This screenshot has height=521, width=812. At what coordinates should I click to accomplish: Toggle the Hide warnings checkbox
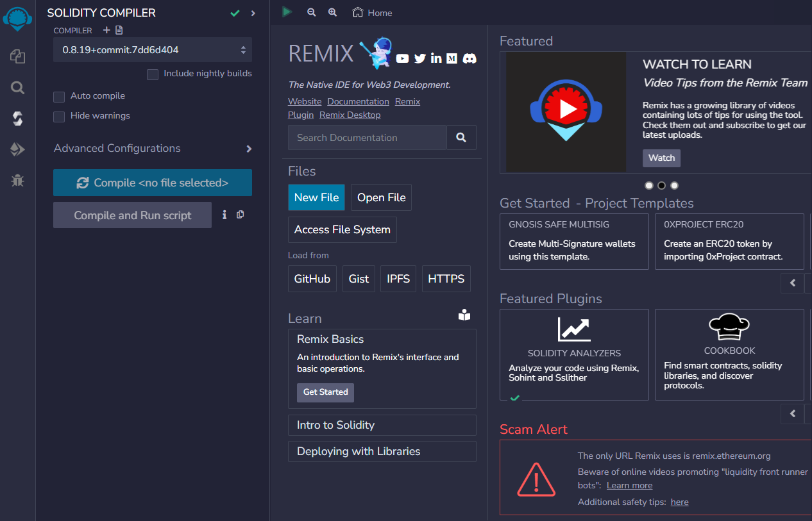click(x=60, y=117)
